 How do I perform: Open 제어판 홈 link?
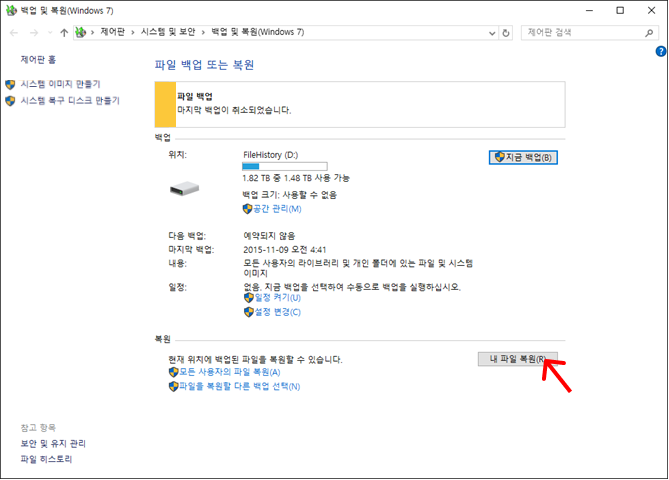tap(38, 59)
